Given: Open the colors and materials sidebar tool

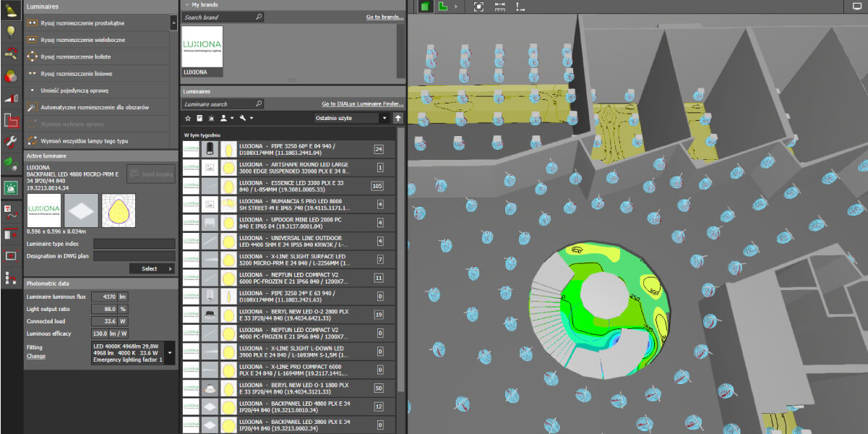Looking at the screenshot, I should pos(11,76).
